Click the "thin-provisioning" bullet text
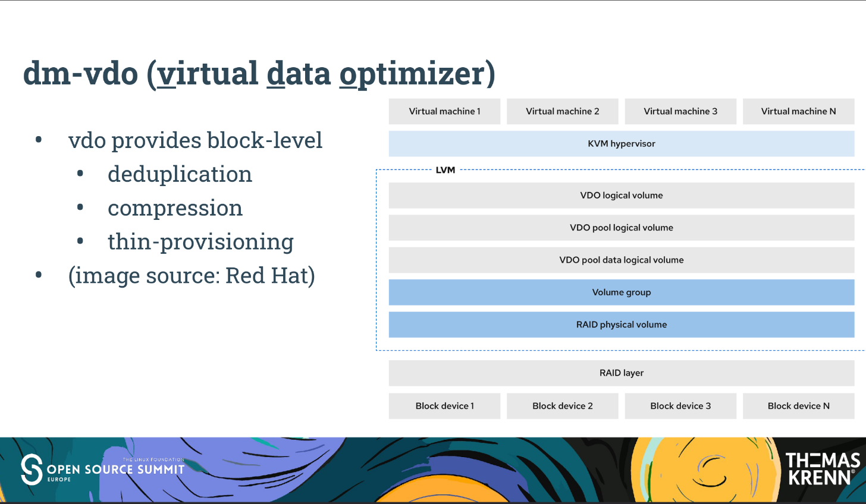This screenshot has width=866, height=504. 200,242
